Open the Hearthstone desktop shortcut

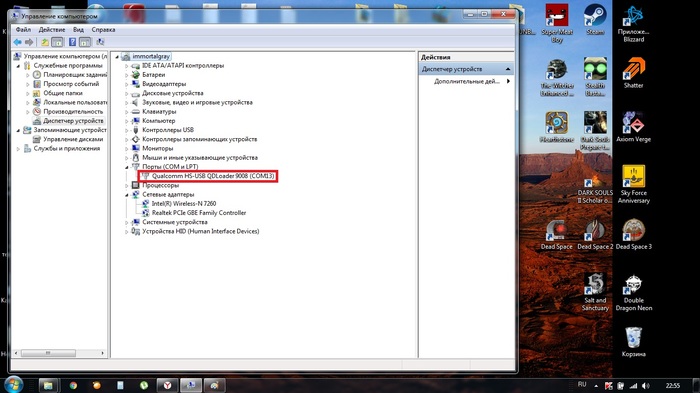pos(557,127)
